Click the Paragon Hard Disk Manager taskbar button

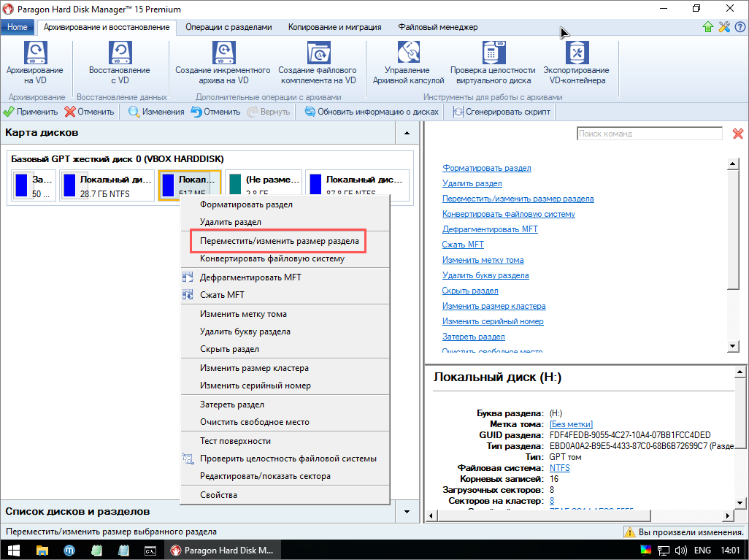click(x=222, y=551)
